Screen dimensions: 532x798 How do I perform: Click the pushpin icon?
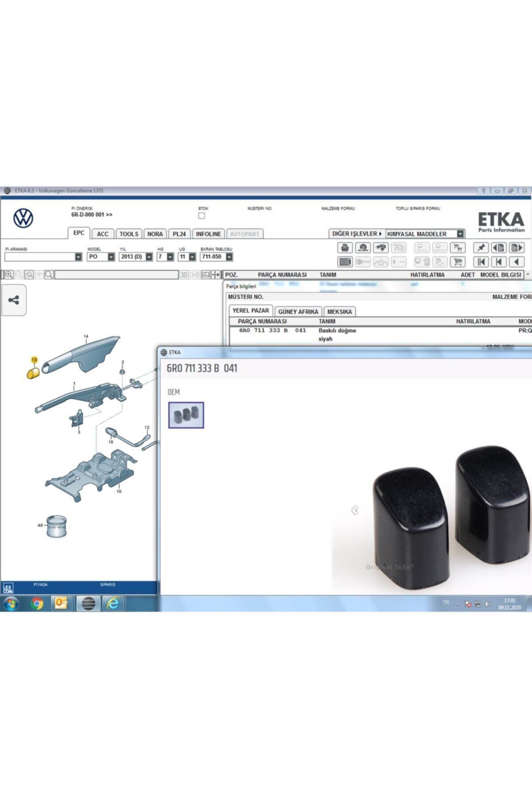pyautogui.click(x=481, y=248)
